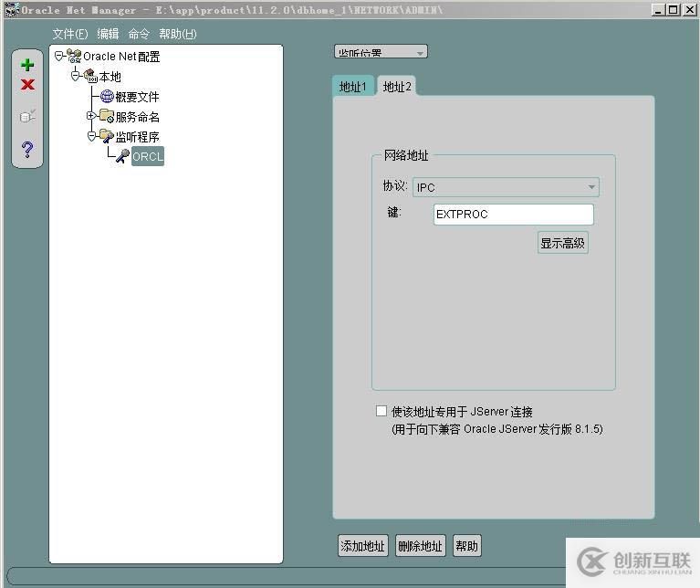The height and width of the screenshot is (588, 700).
Task: Select 服务命名 label in the tree
Action: click(137, 117)
